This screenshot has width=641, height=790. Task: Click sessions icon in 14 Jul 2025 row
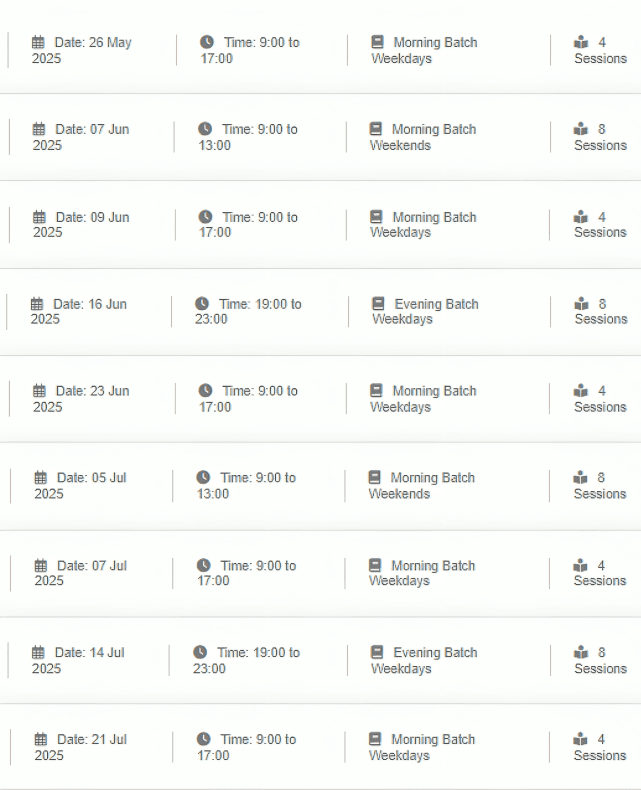581,652
